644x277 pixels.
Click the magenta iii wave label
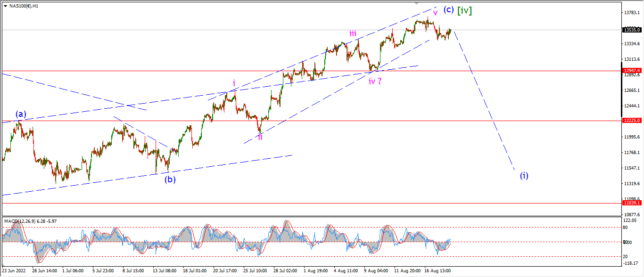(353, 33)
